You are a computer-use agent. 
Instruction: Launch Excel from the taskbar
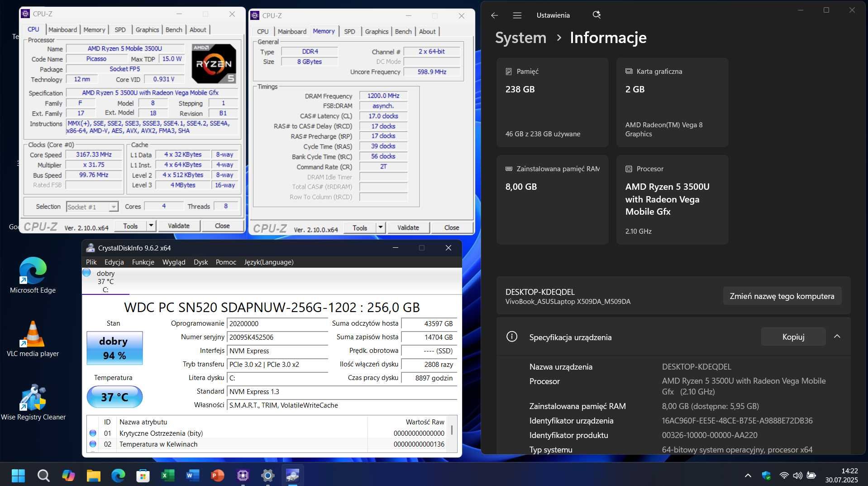click(168, 475)
